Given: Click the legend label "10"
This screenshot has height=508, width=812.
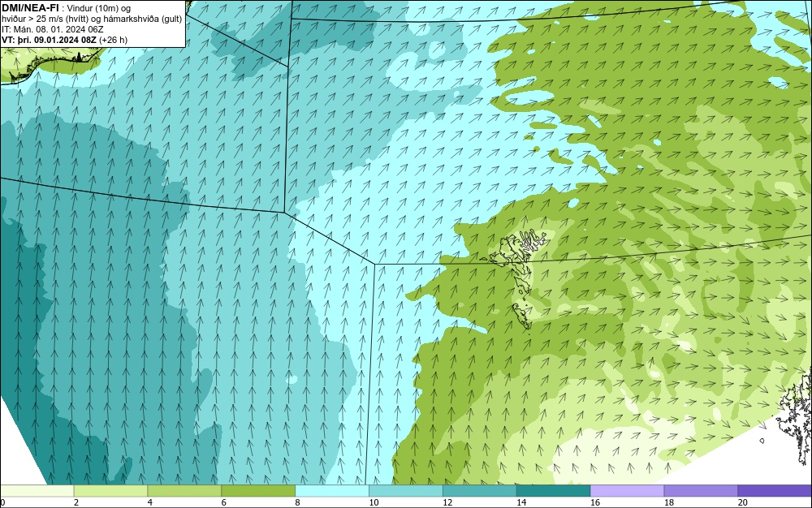Looking at the screenshot, I should click(374, 502).
